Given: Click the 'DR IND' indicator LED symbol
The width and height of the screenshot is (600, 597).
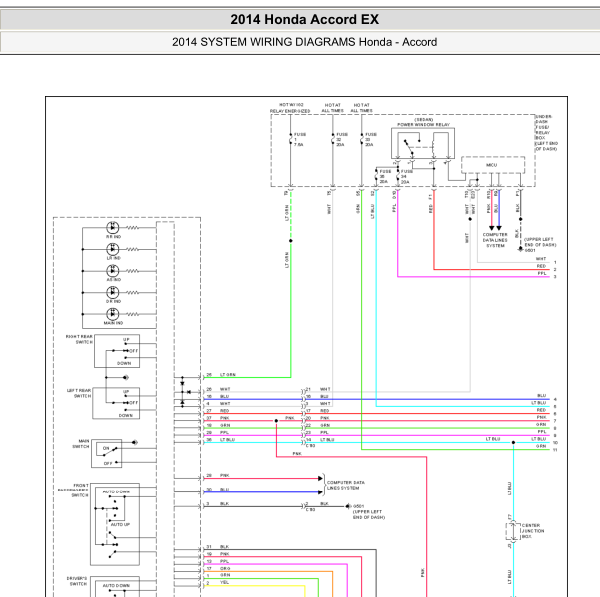Looking at the screenshot, I should coord(112,292).
